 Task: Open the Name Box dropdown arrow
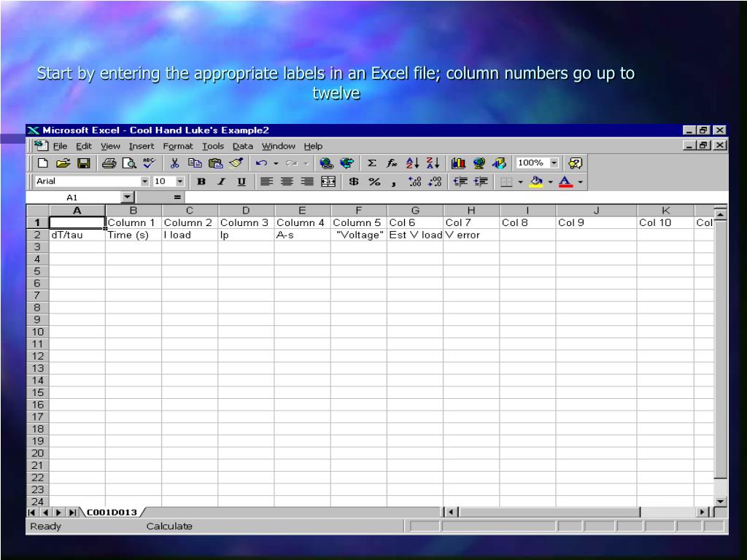pos(127,197)
